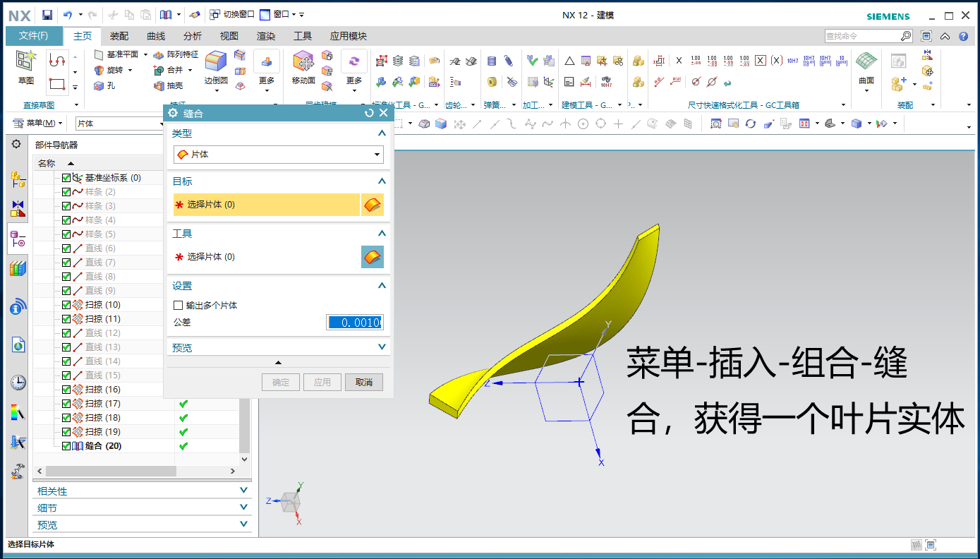Click the 确定 button
This screenshot has height=559, width=980.
pyautogui.click(x=281, y=382)
